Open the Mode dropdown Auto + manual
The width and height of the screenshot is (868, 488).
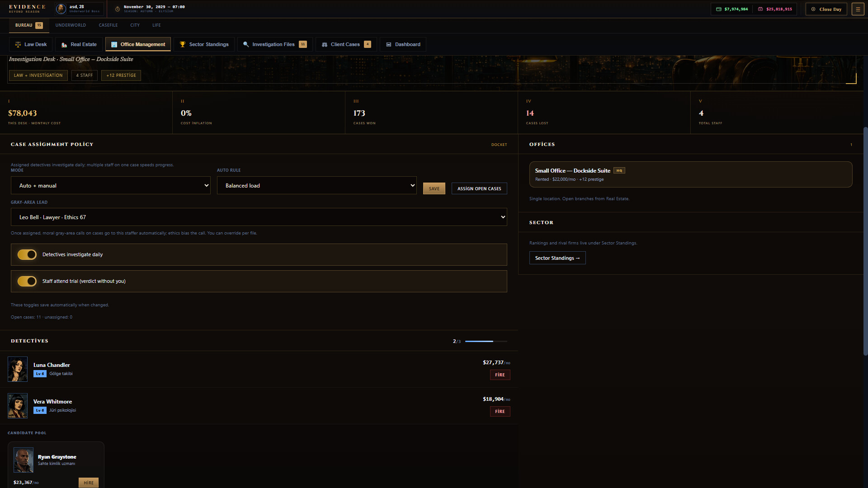click(x=111, y=185)
